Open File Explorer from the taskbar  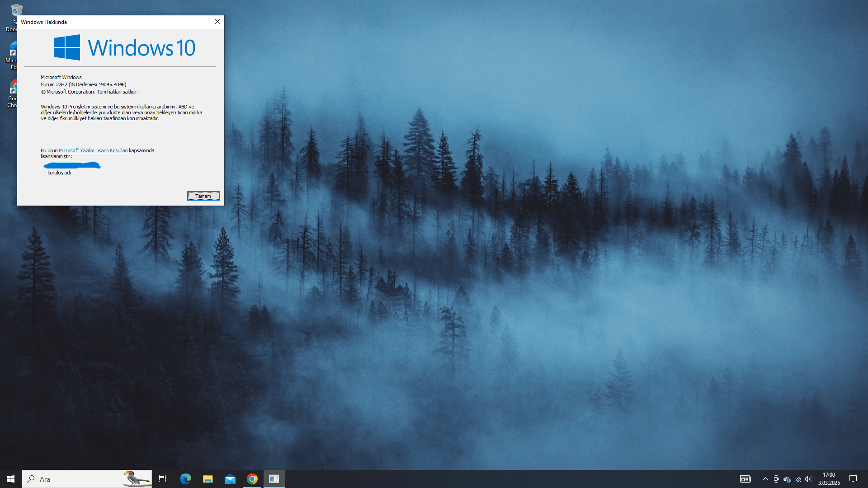(208, 479)
